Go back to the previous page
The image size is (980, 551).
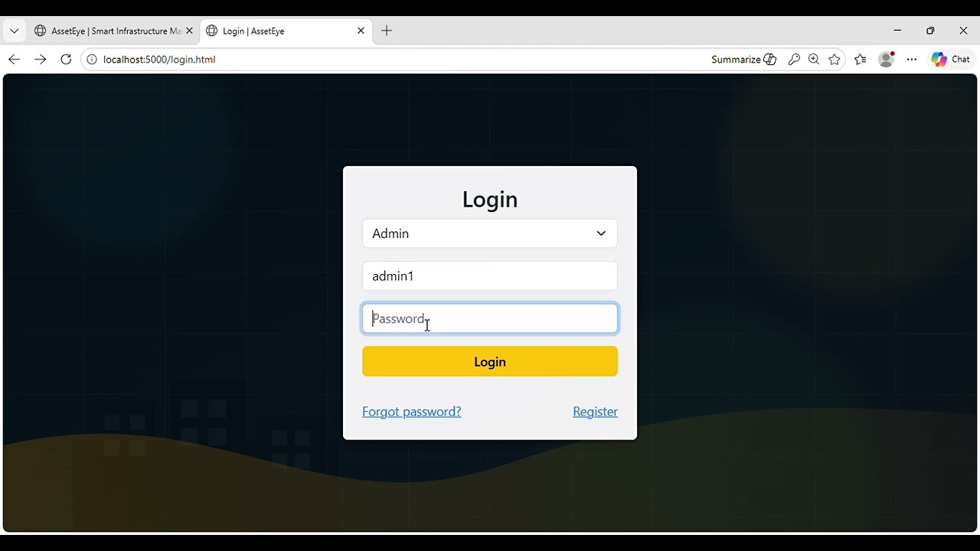14,60
